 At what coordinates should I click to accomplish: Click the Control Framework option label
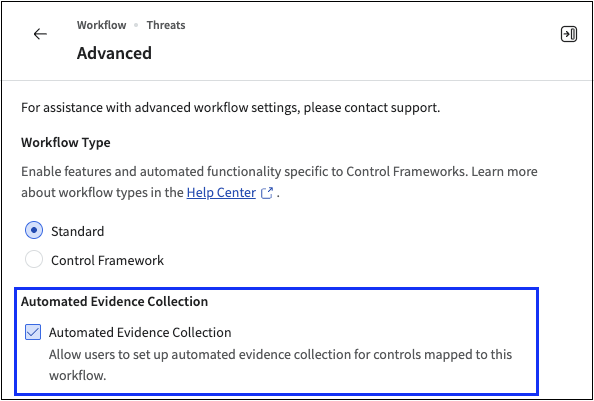click(108, 261)
